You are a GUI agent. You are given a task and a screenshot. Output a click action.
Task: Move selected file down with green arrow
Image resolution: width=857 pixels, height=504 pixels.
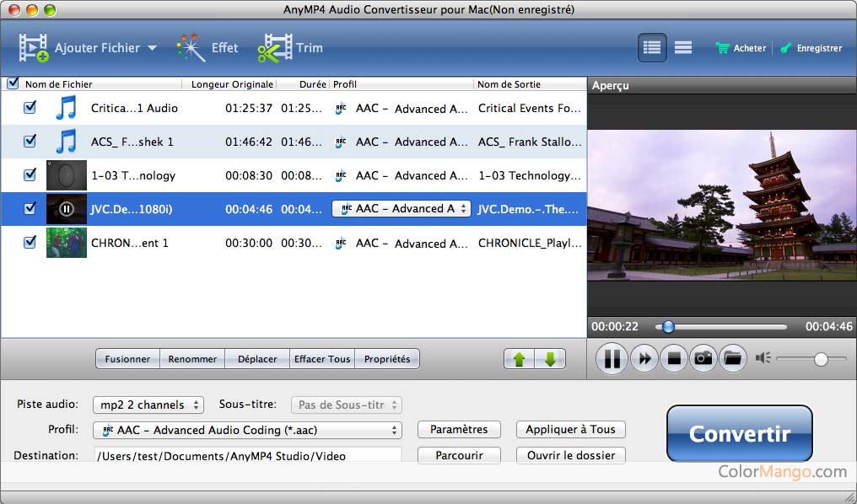pyautogui.click(x=550, y=359)
